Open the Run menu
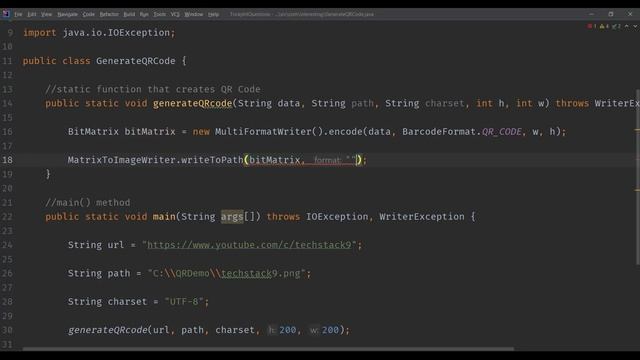640x360 pixels. coord(144,14)
